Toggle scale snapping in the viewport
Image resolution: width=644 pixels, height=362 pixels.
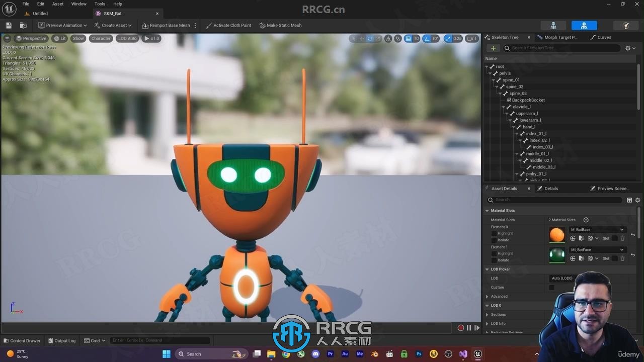pyautogui.click(x=448, y=38)
